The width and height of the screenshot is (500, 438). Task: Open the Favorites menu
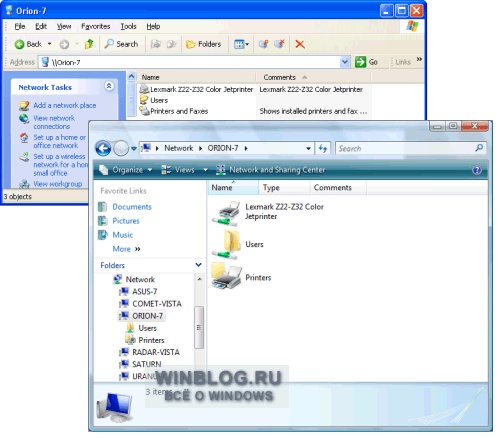pos(96,26)
